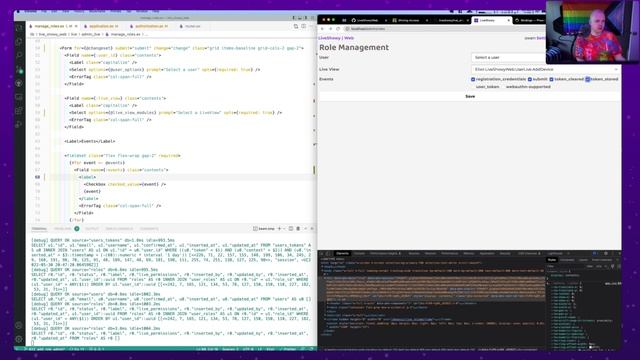Select the OUTPUT panel tab

pos(92,229)
